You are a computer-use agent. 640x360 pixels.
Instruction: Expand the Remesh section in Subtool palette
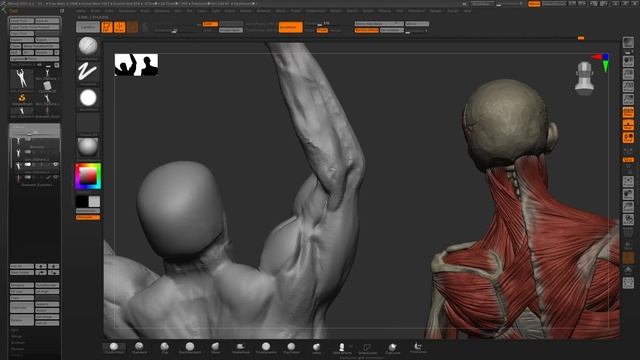[17, 349]
